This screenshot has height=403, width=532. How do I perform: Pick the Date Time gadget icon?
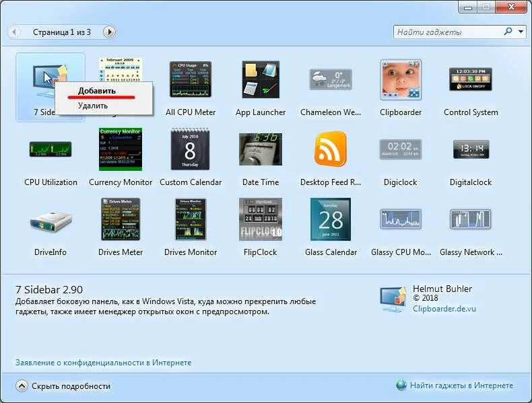(261, 149)
